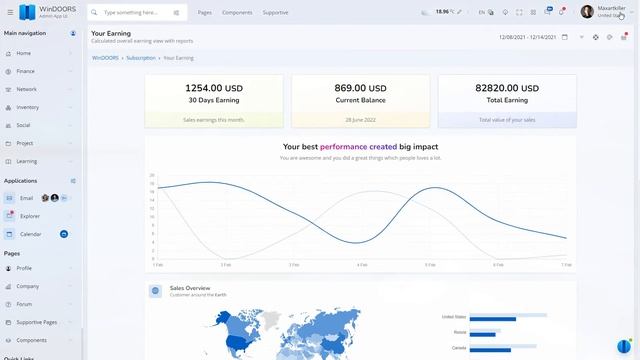The image size is (640, 360).
Task: Click the weather cloud icon
Action: pos(425,13)
